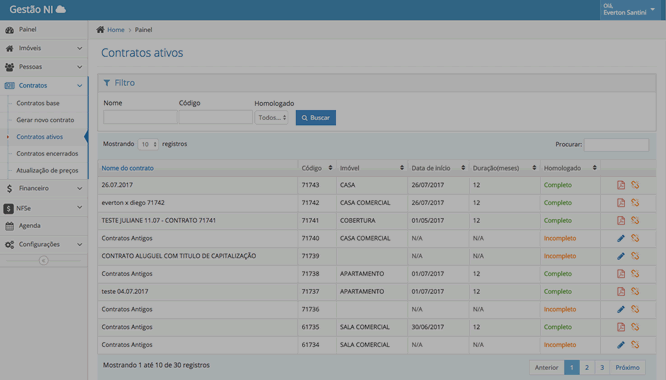Expand the NFSe sidebar menu

point(44,208)
